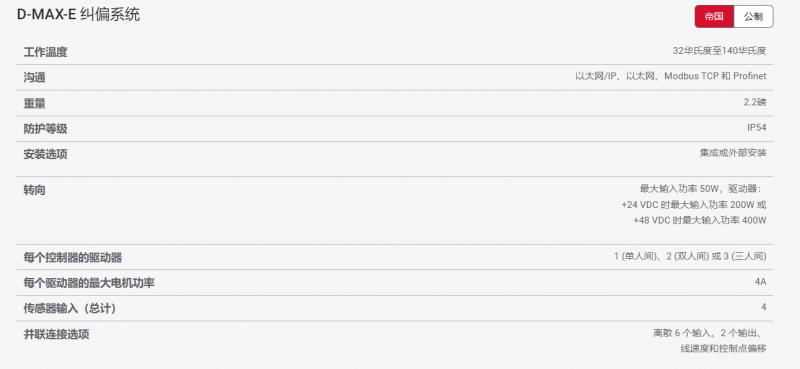Select the 每个控制器的驱动器 row label
The height and width of the screenshot is (369, 800).
click(73, 258)
